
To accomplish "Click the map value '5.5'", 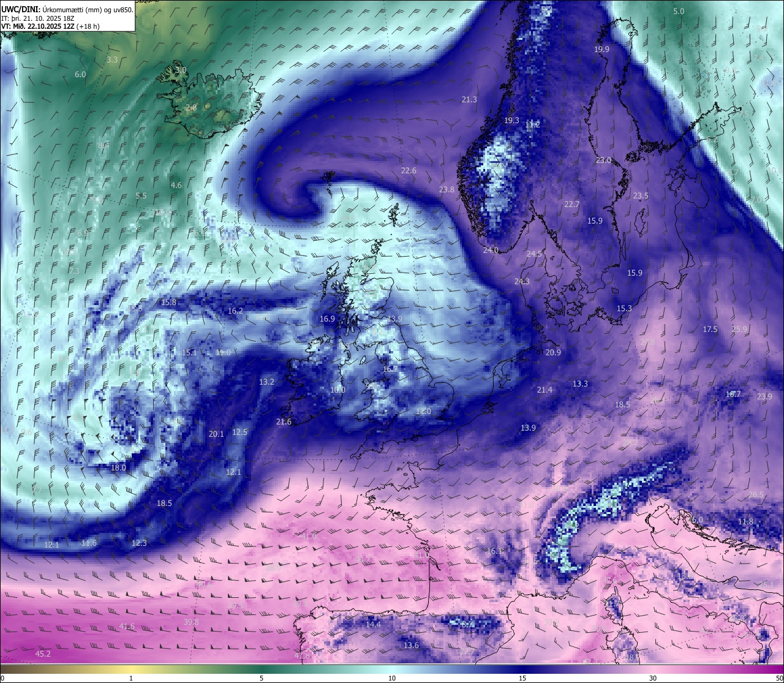I will point(141,195).
